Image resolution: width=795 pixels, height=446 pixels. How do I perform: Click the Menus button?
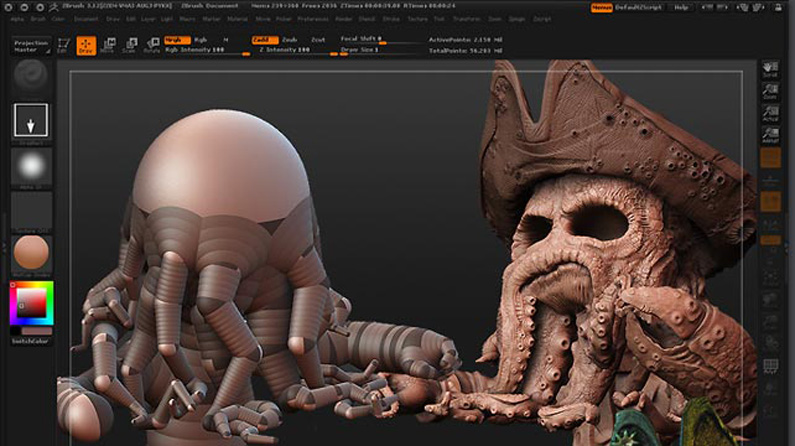[601, 7]
